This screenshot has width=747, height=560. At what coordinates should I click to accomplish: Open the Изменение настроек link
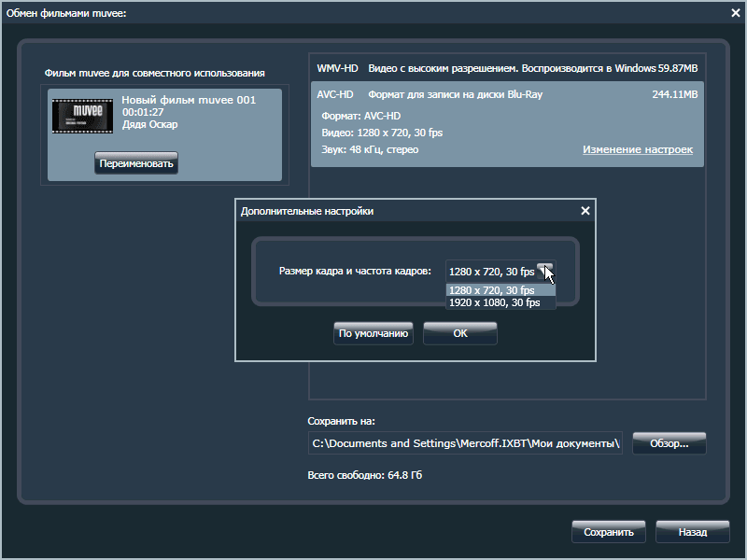click(x=638, y=149)
